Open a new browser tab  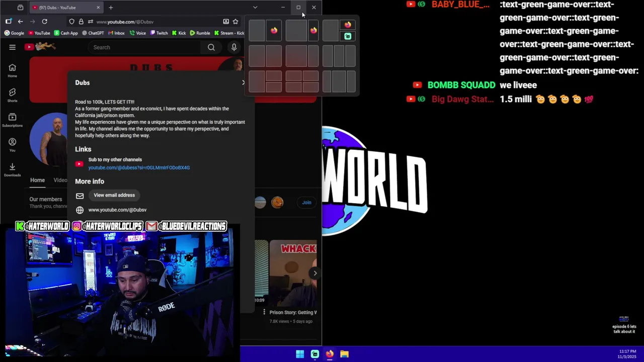[x=111, y=8]
